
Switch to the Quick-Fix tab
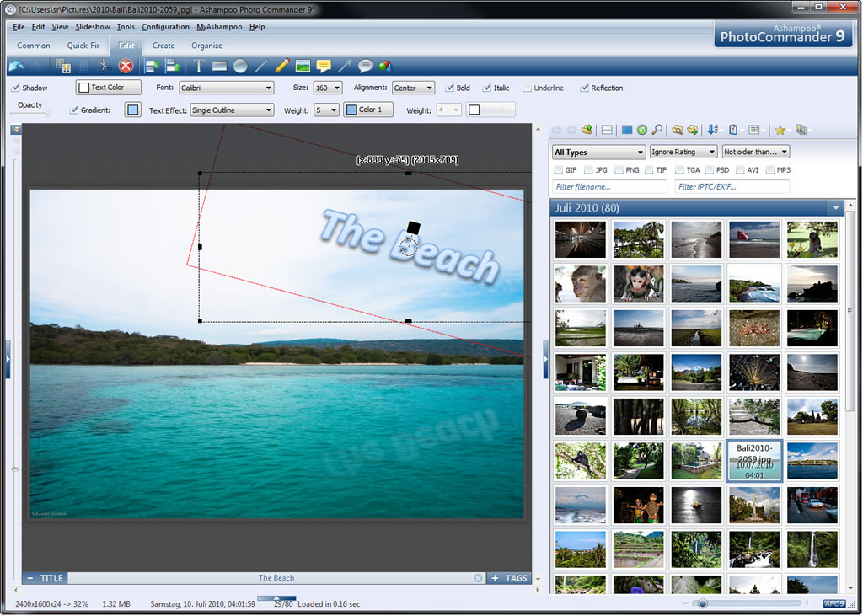point(83,46)
